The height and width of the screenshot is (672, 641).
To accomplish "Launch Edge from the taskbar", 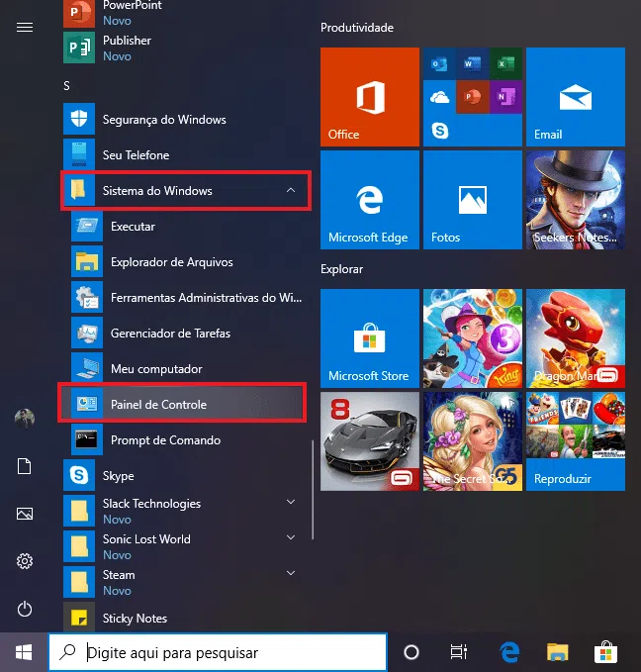I will 509,652.
